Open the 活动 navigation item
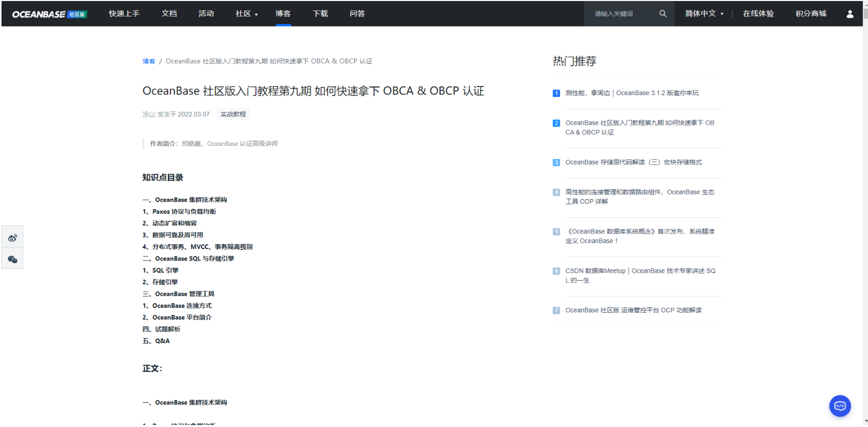 pos(206,14)
